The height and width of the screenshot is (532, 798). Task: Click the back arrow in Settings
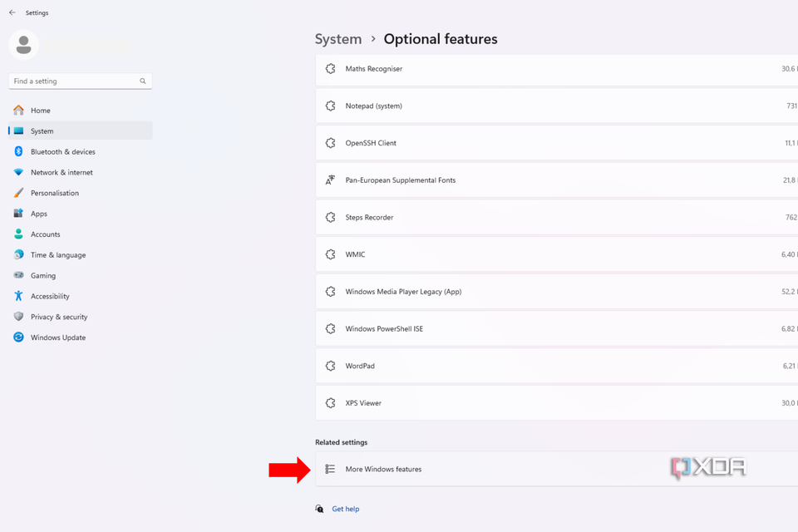[x=12, y=12]
